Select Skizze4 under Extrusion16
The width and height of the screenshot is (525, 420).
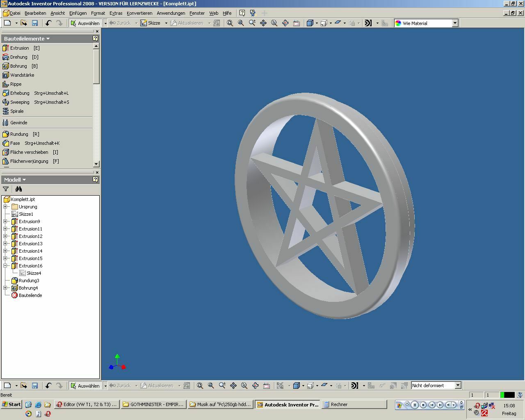coord(34,273)
